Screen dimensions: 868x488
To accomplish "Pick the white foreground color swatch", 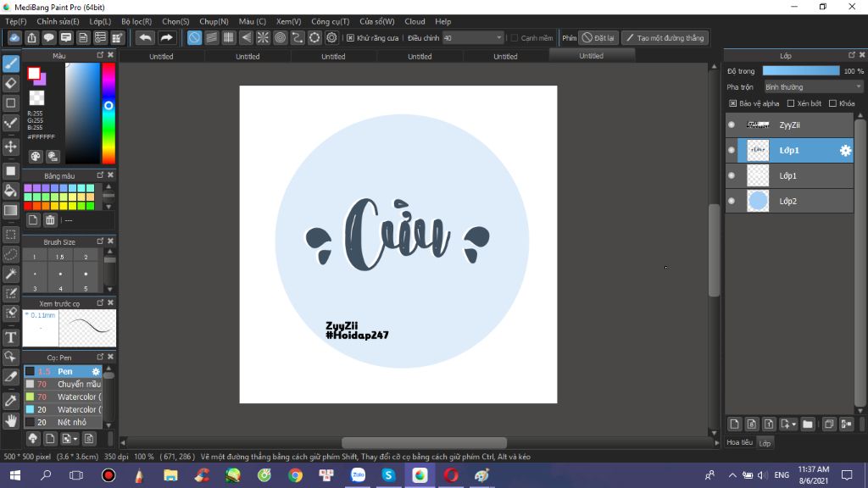I will pyautogui.click(x=34, y=74).
